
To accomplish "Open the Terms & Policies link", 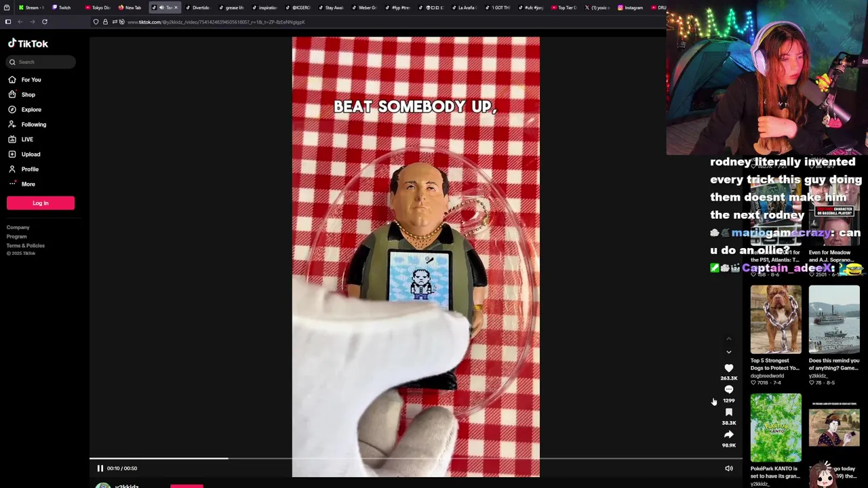I will 26,245.
